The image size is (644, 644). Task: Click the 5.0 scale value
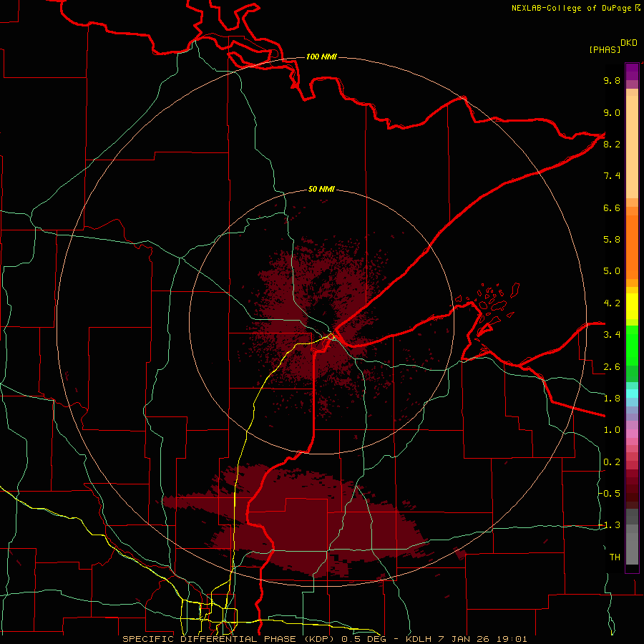(x=612, y=271)
